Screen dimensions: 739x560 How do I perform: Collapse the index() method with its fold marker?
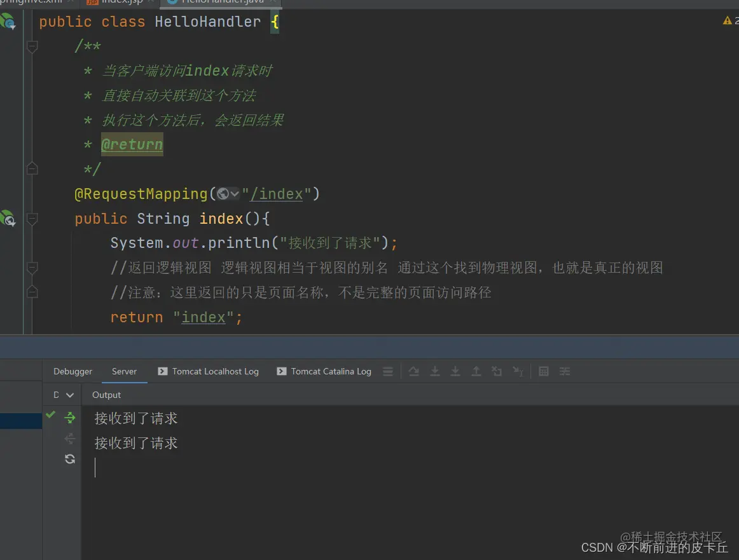[32, 219]
